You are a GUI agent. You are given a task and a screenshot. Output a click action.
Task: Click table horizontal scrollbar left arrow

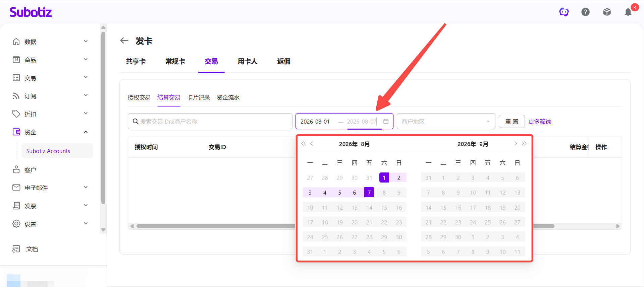132,226
